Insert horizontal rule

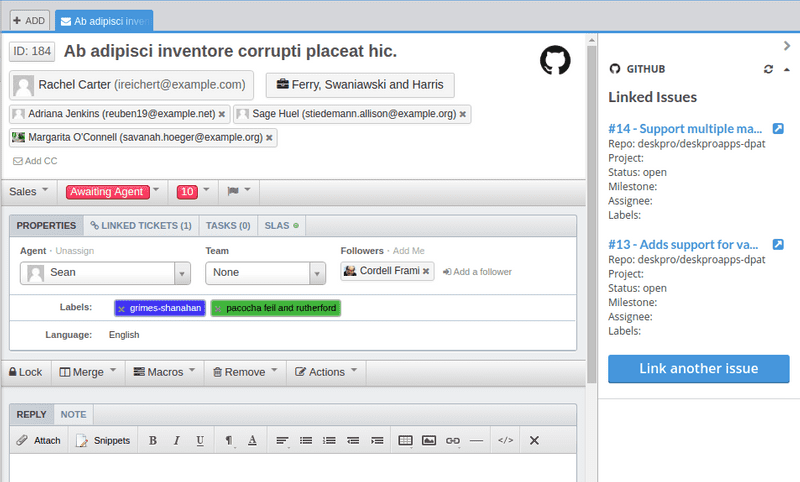tap(476, 440)
